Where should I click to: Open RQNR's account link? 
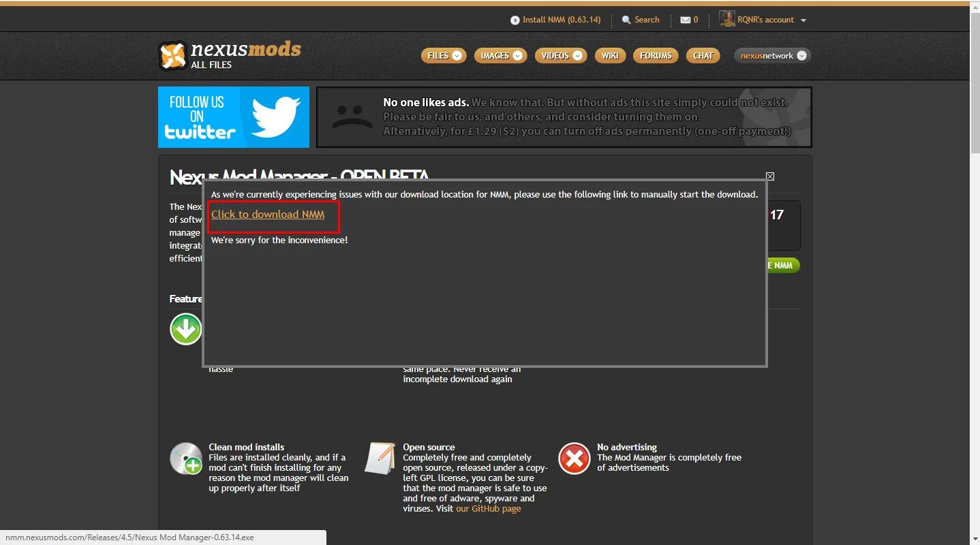[765, 20]
